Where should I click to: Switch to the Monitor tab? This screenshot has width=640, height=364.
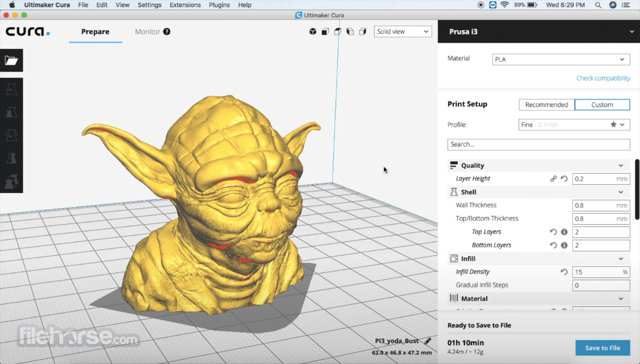[x=147, y=32]
